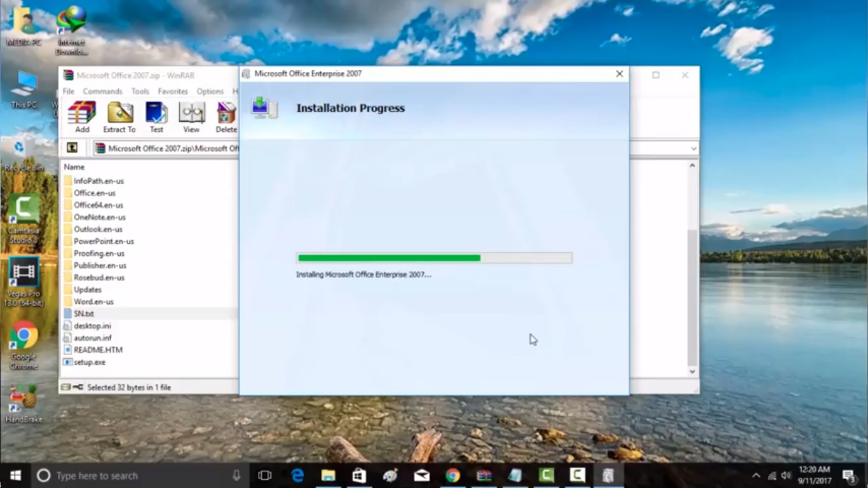Open the Tools menu in WinRAR

pos(140,91)
